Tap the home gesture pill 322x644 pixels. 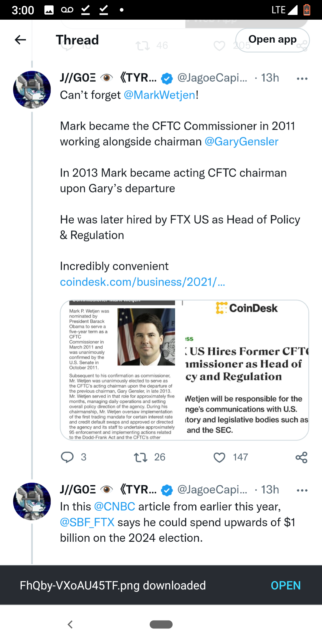click(161, 624)
